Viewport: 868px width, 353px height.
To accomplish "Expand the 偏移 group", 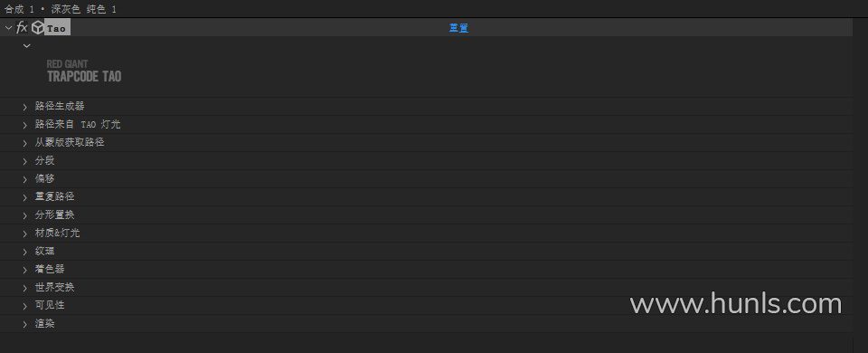I will pyautogui.click(x=25, y=179).
